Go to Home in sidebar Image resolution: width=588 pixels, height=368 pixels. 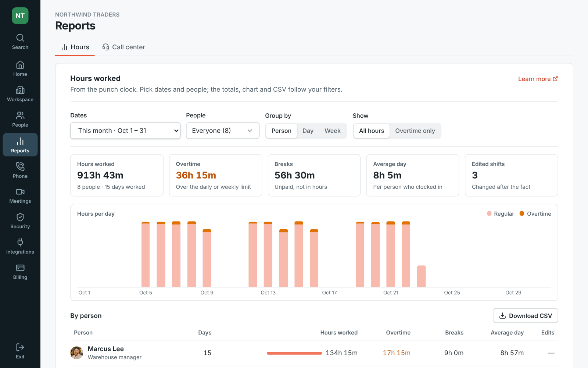(x=20, y=69)
